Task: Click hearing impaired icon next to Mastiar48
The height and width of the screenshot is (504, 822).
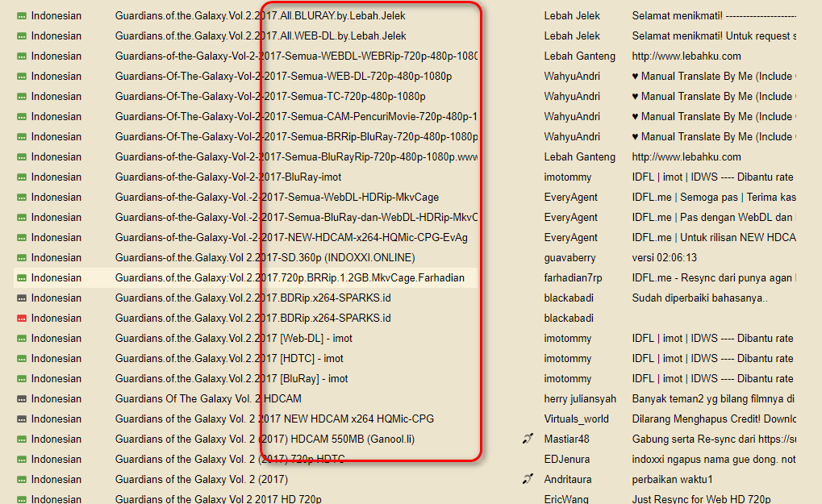Action: point(528,439)
